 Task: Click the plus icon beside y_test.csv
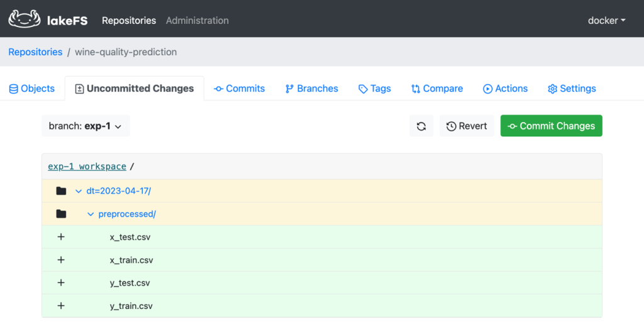(61, 283)
